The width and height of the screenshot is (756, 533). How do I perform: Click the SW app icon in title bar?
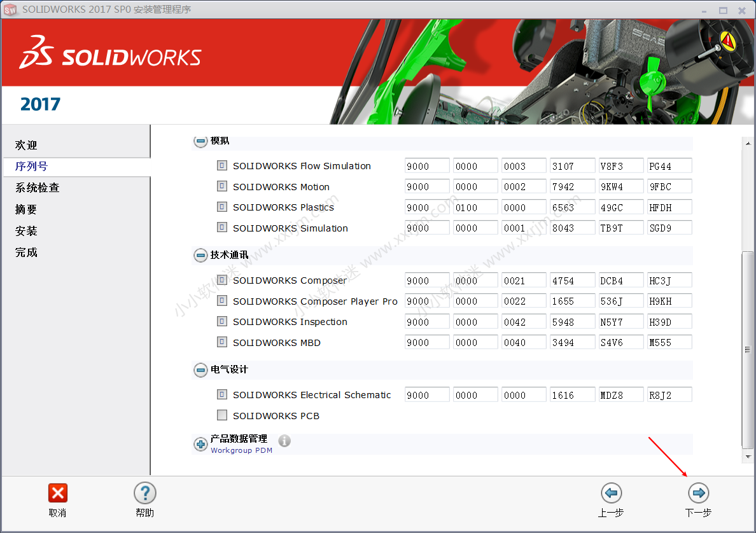tap(10, 10)
